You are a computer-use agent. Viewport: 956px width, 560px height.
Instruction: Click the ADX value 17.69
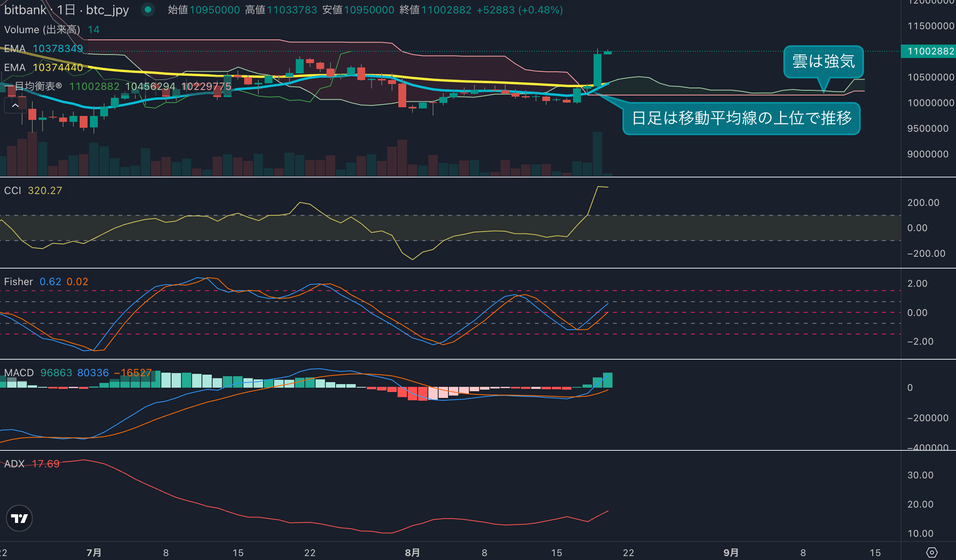(46, 464)
